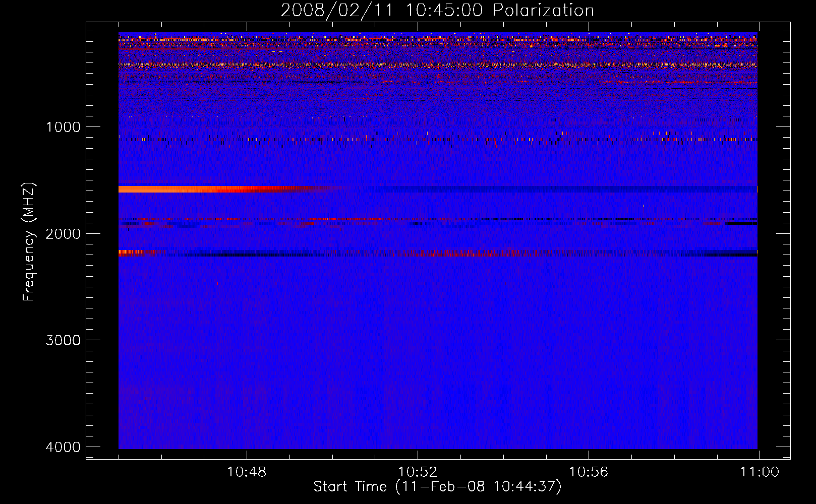Click the 10:48 time tick label
This screenshot has width=816, height=504.
247,472
